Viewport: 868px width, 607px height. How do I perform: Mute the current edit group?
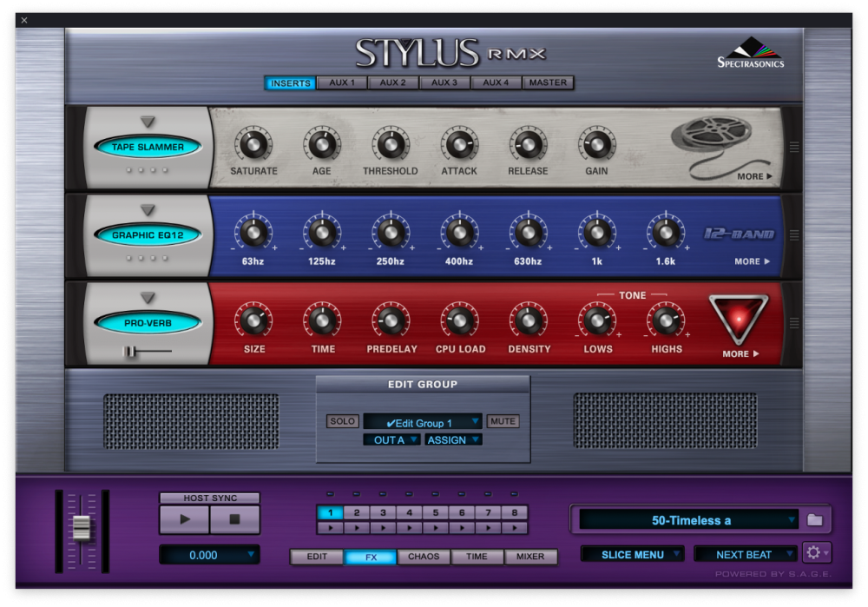(503, 421)
